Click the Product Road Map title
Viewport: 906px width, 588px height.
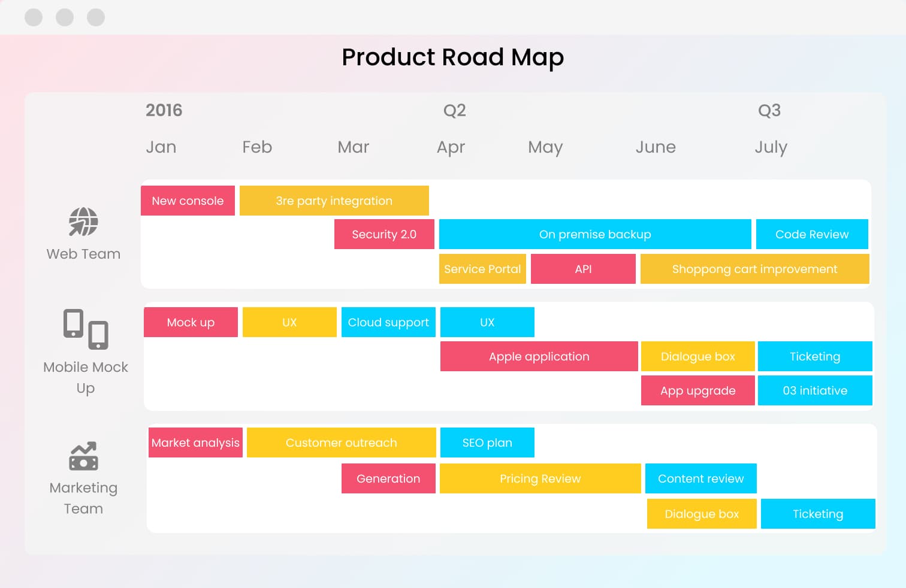[452, 57]
